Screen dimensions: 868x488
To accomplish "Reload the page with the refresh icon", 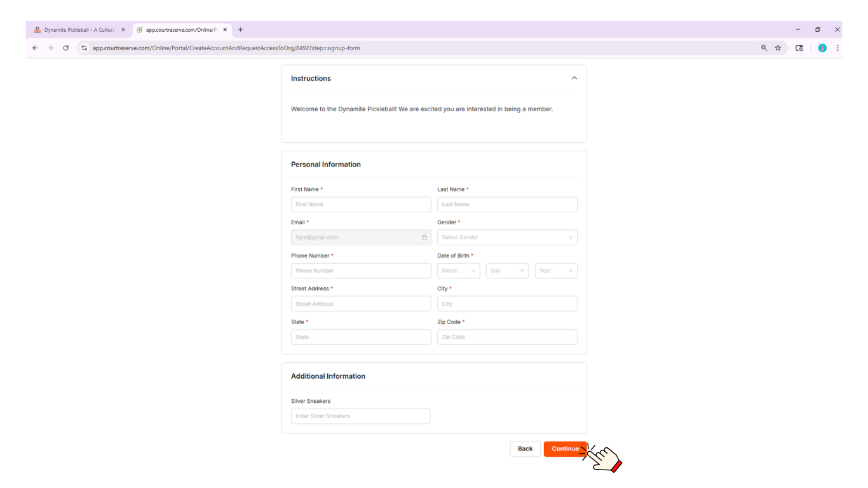I will pyautogui.click(x=65, y=48).
